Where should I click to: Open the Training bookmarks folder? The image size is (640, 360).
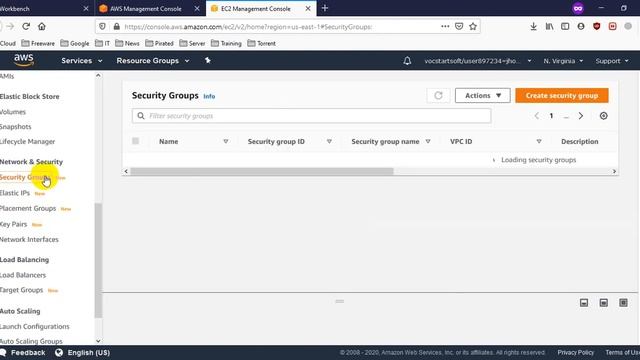[x=226, y=43]
